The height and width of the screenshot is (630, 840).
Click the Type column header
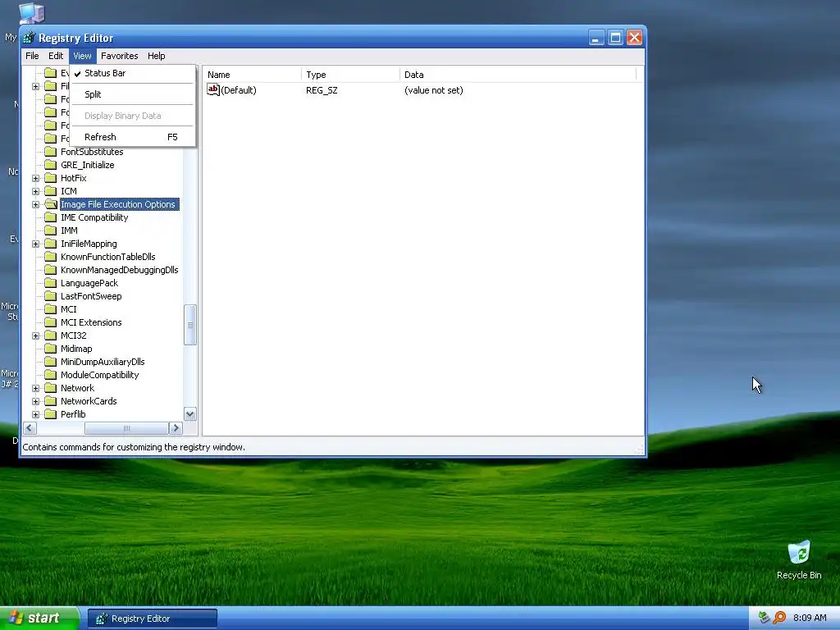point(351,75)
